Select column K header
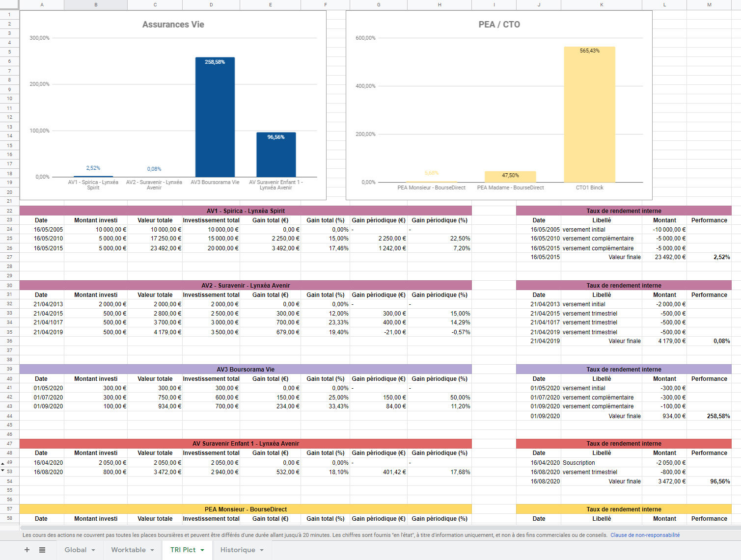 coord(602,5)
